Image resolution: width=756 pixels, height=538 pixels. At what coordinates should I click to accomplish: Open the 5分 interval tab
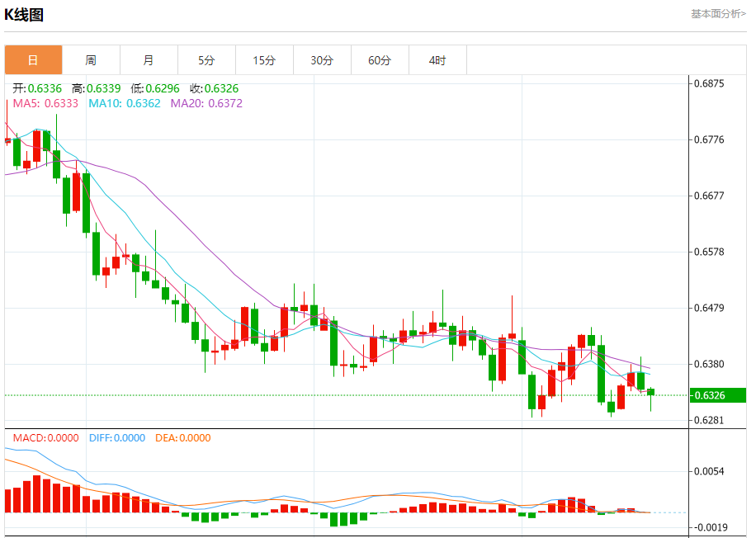coord(207,59)
